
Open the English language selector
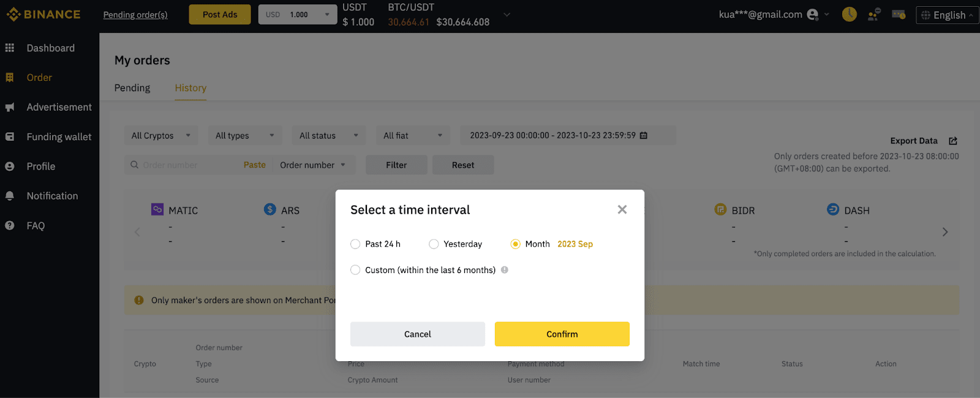coord(947,15)
